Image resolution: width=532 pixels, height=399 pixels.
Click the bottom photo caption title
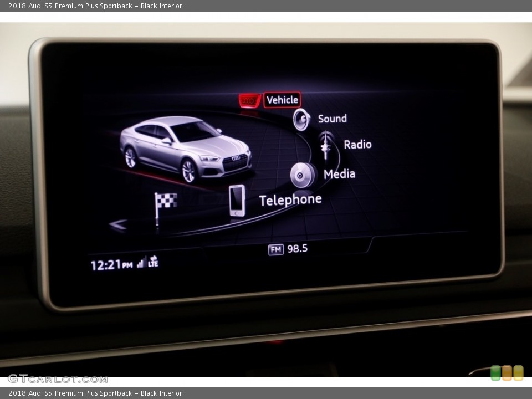(95, 393)
